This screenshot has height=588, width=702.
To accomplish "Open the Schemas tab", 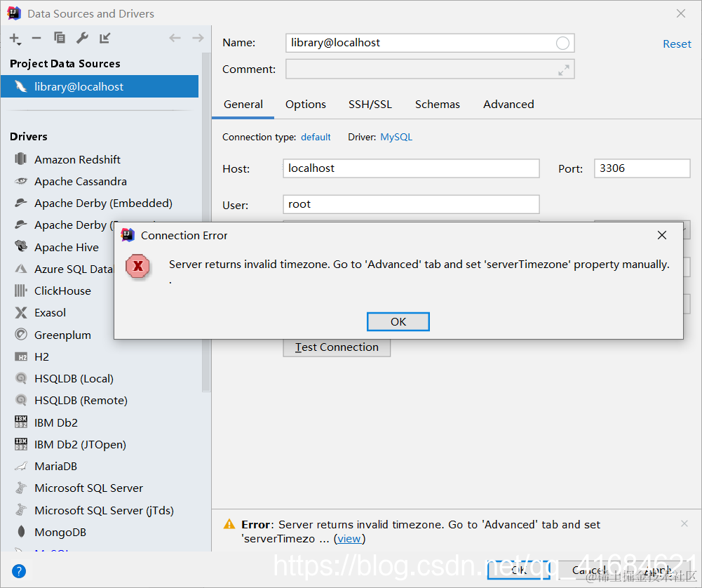I will tap(437, 105).
